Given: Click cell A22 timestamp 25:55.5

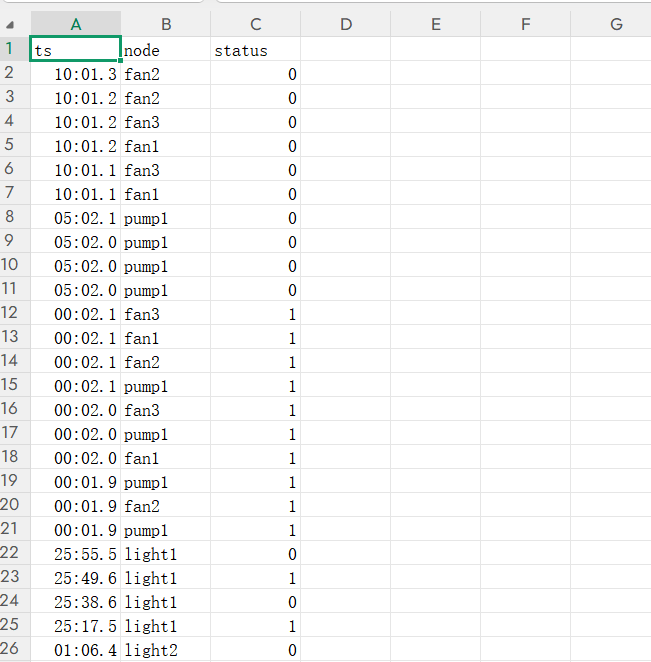Looking at the screenshot, I should (76, 554).
